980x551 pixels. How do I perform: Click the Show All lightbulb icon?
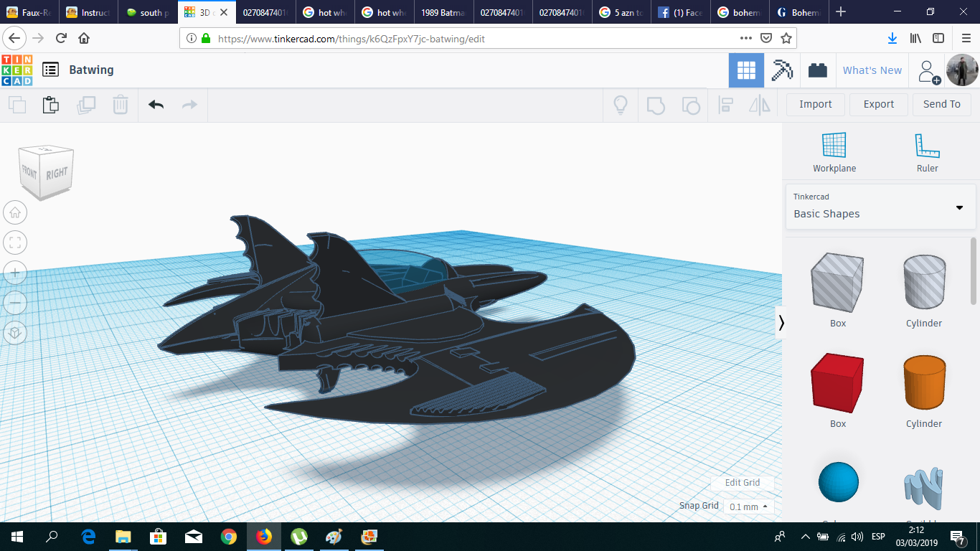(621, 105)
